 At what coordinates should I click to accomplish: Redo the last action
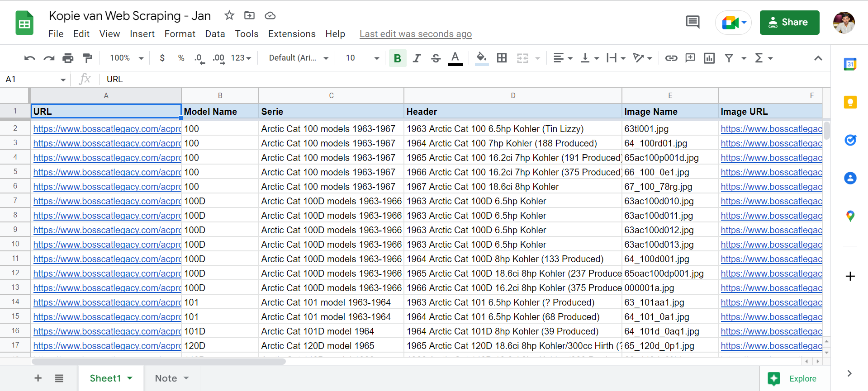[x=49, y=58]
